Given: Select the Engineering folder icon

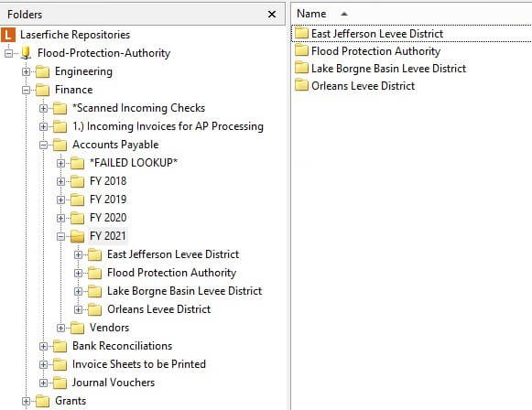Looking at the screenshot, I should (43, 71).
